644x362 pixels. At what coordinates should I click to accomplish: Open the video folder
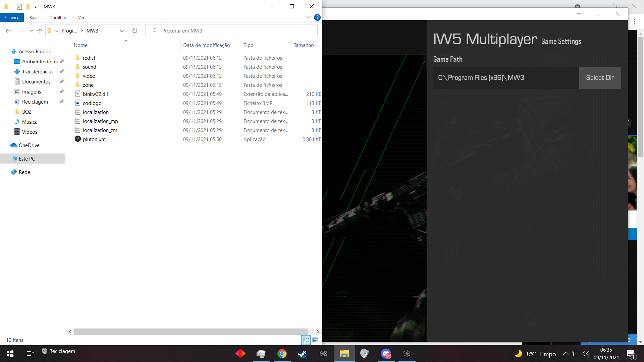[x=89, y=76]
